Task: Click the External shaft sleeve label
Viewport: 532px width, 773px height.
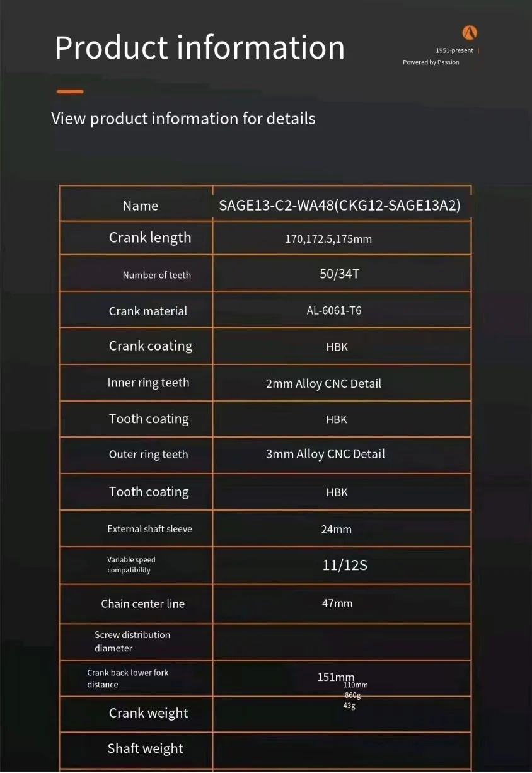Action: pyautogui.click(x=149, y=529)
